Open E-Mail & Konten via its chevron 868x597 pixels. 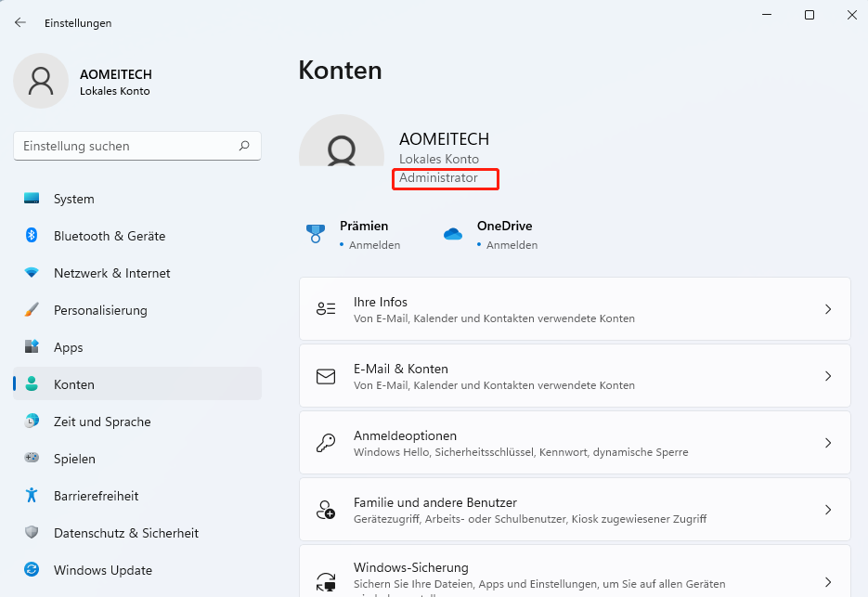[x=828, y=376]
